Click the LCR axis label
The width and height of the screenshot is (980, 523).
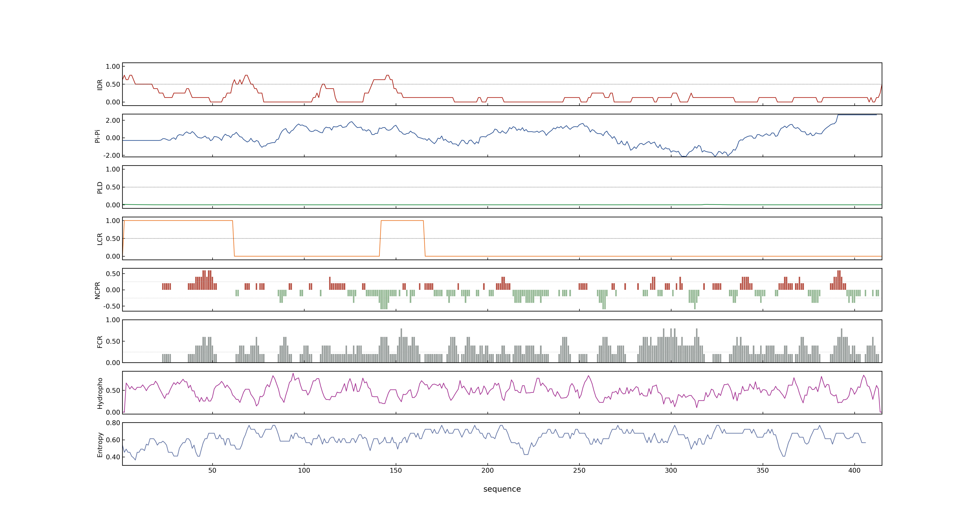[100, 239]
